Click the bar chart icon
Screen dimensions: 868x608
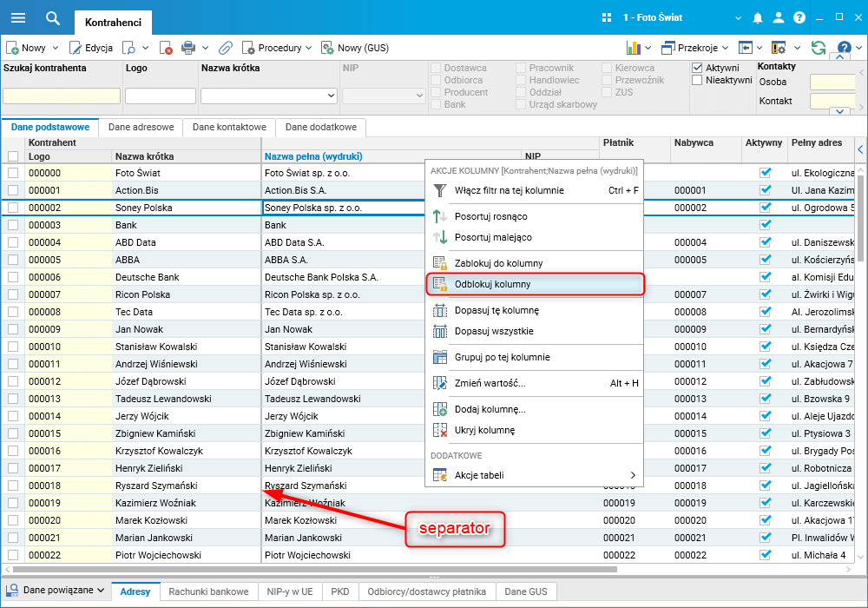click(x=634, y=48)
